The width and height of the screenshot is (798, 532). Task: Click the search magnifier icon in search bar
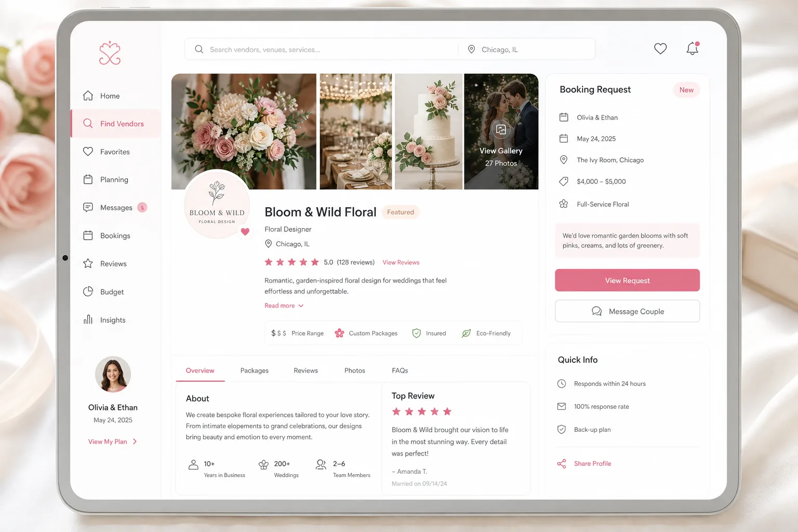[199, 49]
